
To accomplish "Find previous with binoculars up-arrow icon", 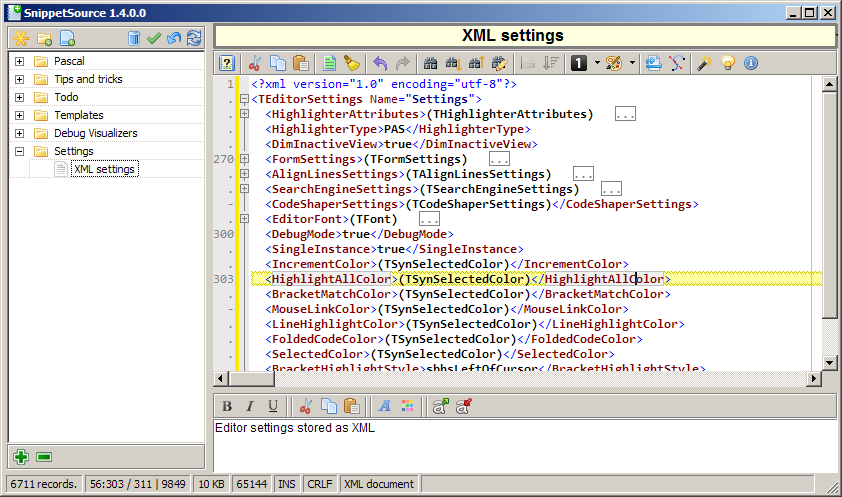I will [476, 63].
